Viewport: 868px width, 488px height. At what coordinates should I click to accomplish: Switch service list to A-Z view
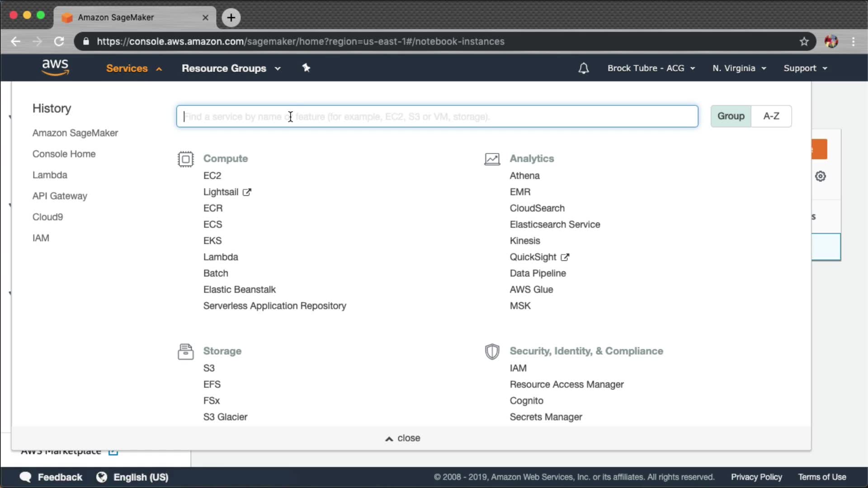[x=771, y=116]
